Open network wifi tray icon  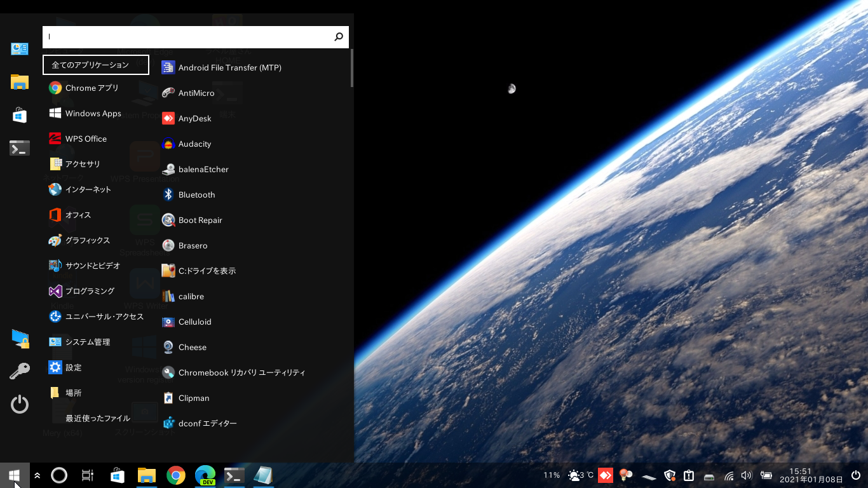(x=729, y=475)
